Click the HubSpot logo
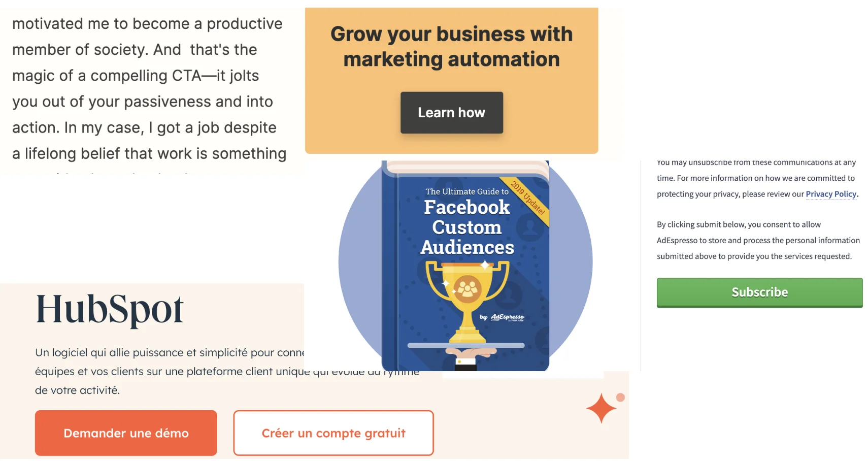 click(110, 309)
